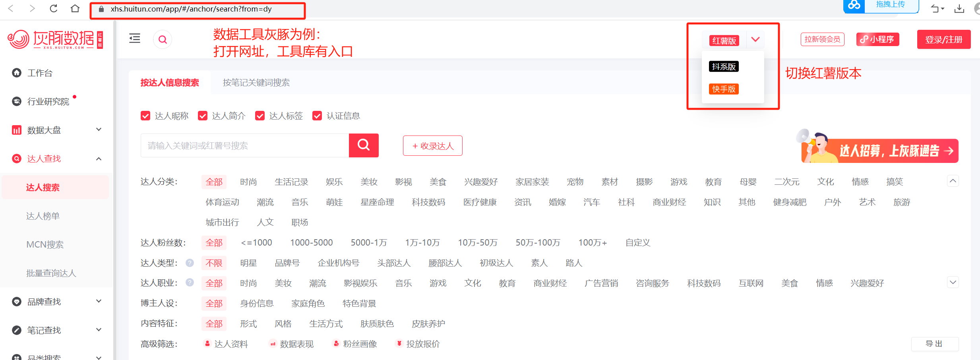The height and width of the screenshot is (360, 980).
Task: Click the browser back arrow
Action: click(11, 8)
